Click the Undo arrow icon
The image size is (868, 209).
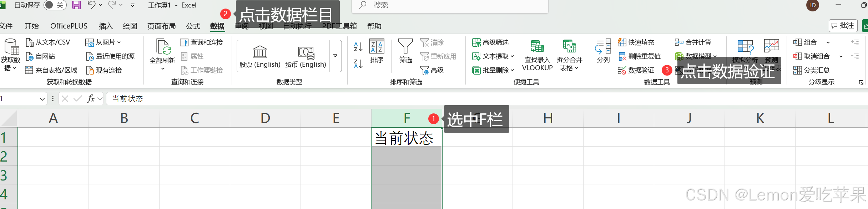92,5
